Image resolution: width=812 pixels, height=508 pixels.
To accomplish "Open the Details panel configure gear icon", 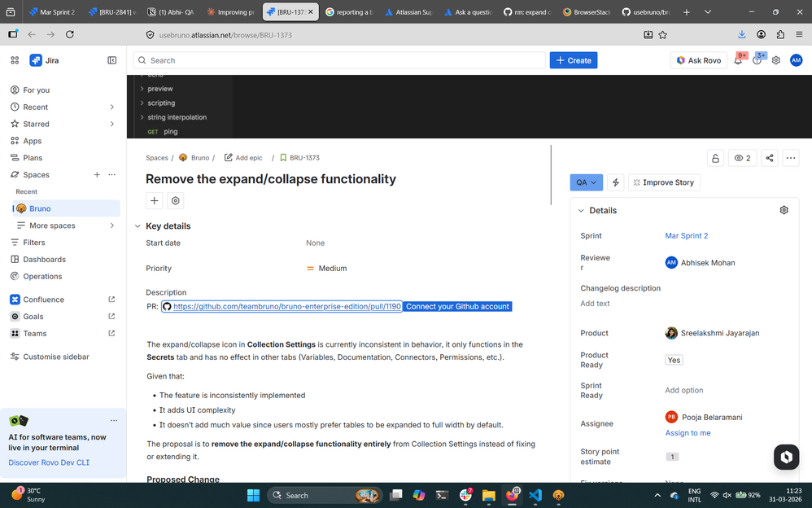I will click(x=784, y=210).
